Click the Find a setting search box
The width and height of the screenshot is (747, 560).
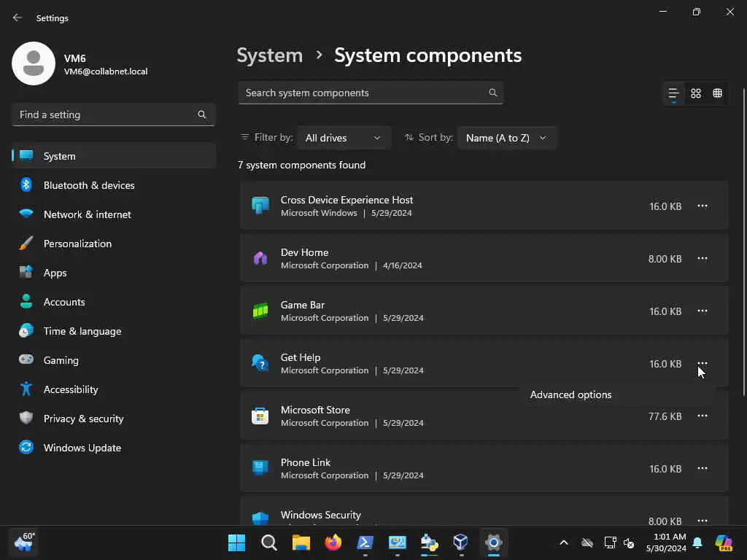(x=113, y=114)
